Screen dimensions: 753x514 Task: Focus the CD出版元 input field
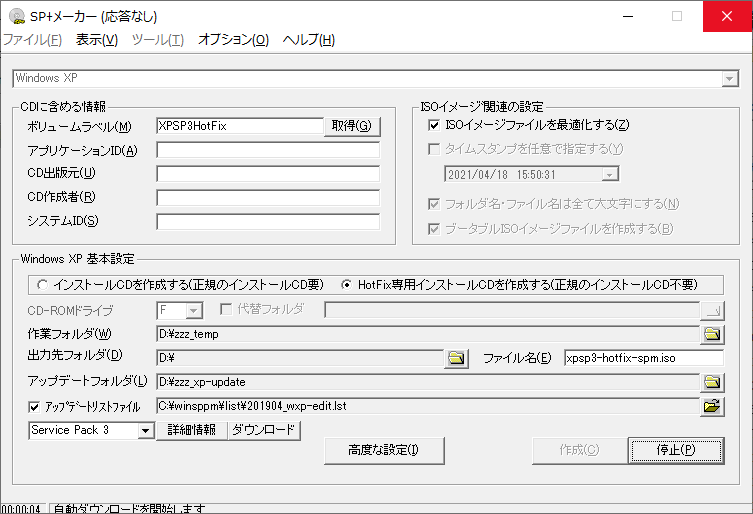click(x=268, y=174)
